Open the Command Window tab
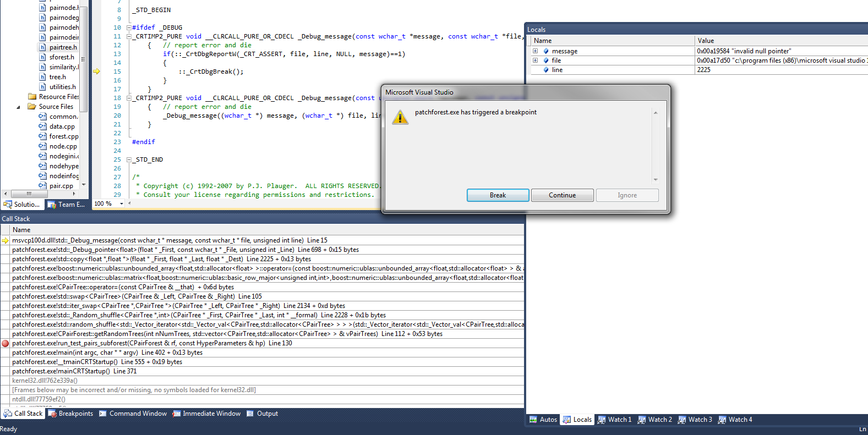Image resolution: width=868 pixels, height=435 pixels. coord(133,414)
